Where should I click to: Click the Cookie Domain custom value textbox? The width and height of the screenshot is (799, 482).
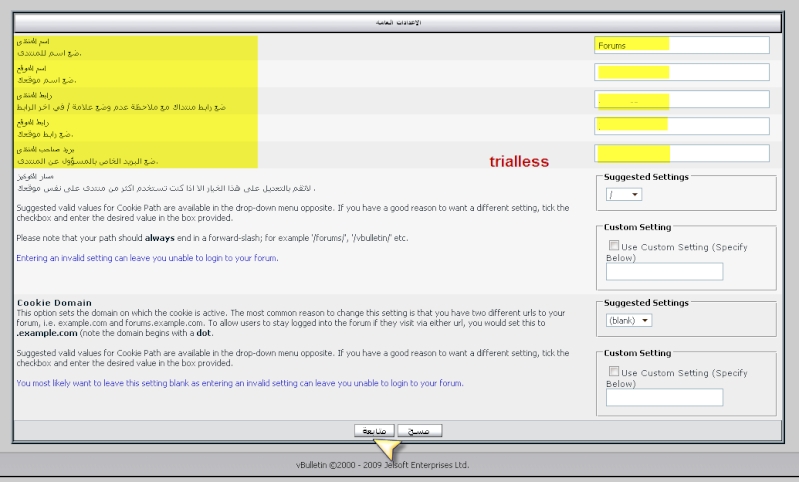pos(664,397)
